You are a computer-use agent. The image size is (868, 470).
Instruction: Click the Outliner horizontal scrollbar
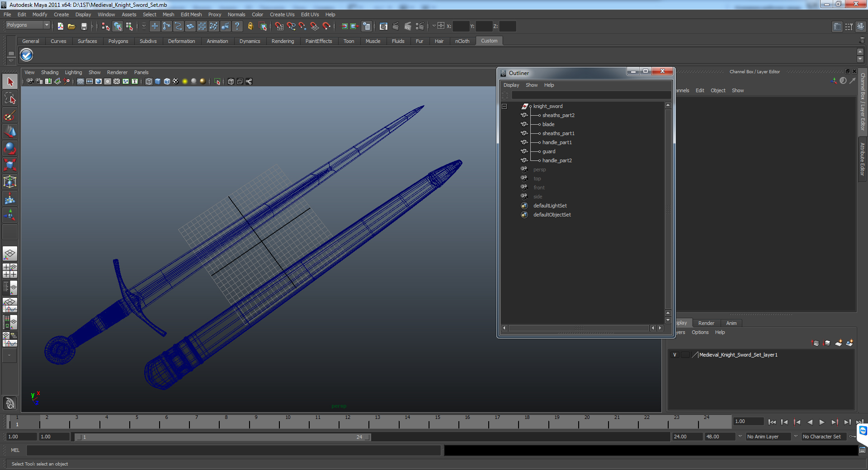coord(580,328)
